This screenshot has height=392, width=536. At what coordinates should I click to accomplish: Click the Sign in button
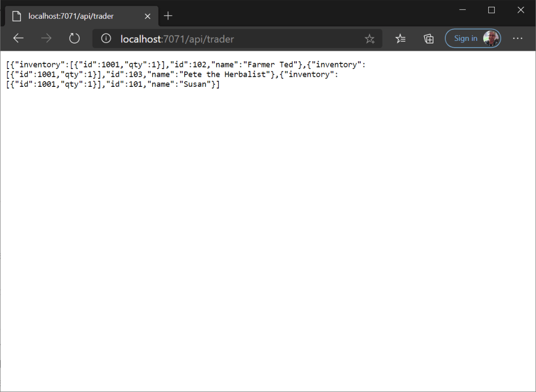click(x=465, y=38)
